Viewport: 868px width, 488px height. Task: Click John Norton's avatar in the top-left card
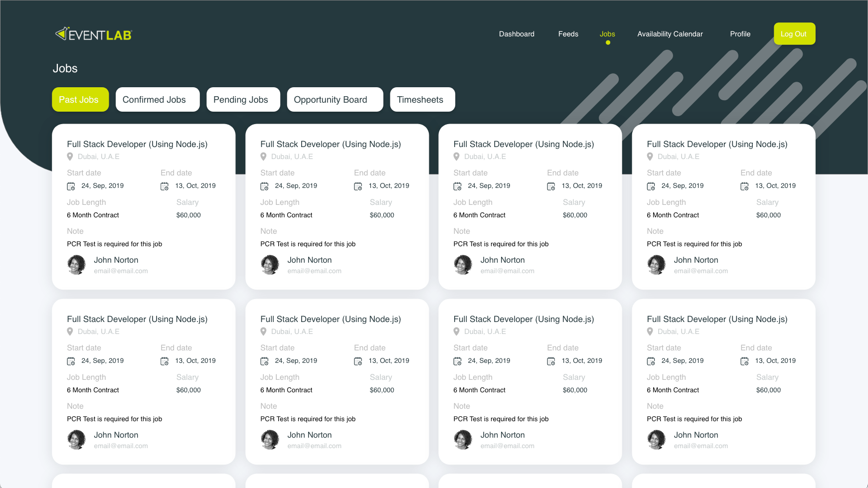pos(77,265)
